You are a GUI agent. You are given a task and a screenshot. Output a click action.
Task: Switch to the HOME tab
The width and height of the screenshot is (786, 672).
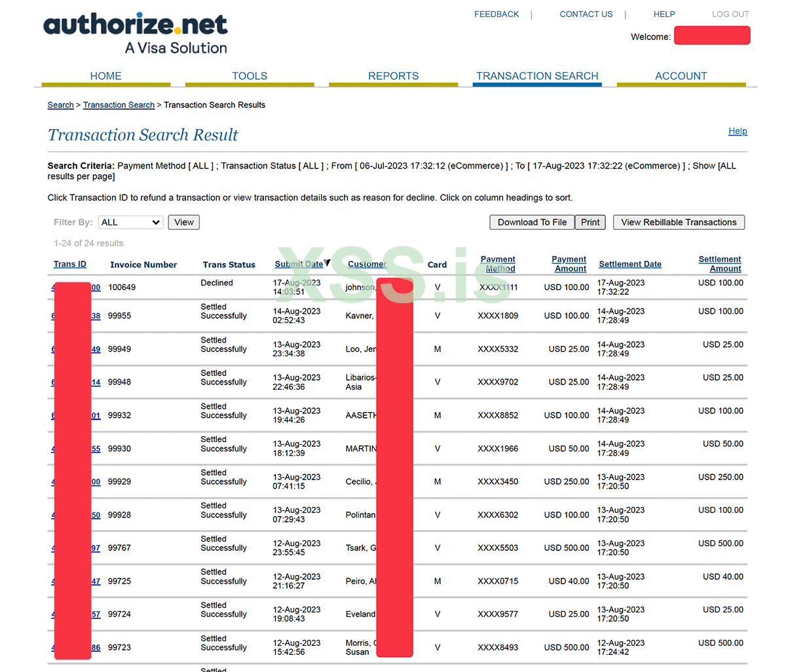pos(105,76)
